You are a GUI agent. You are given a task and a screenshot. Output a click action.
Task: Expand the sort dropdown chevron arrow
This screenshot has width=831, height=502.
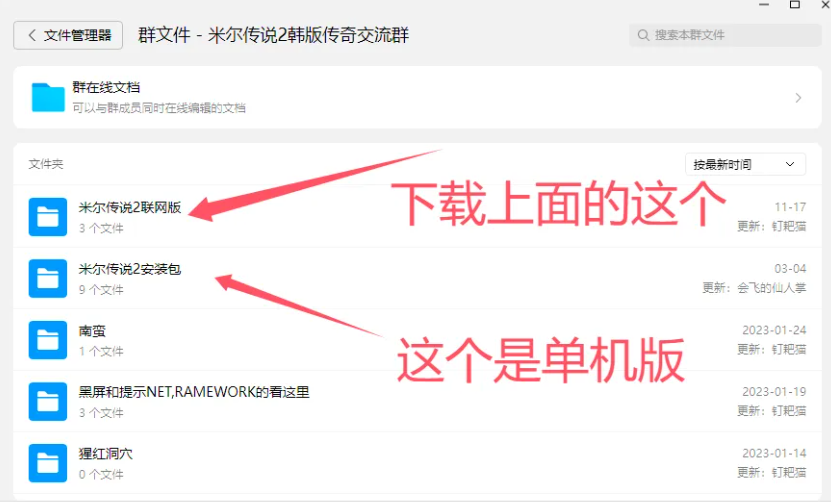point(790,164)
